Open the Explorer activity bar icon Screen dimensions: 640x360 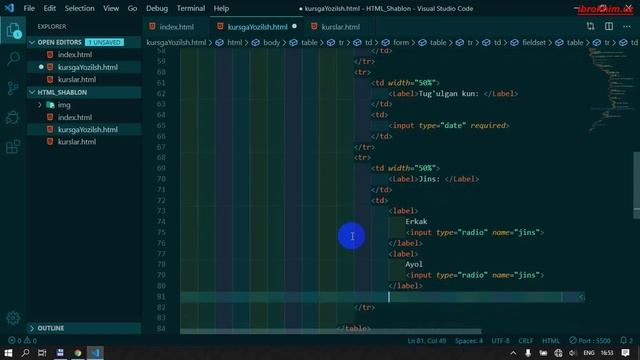point(13,31)
